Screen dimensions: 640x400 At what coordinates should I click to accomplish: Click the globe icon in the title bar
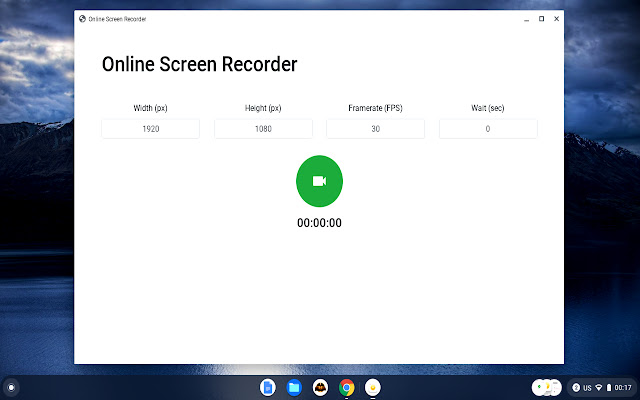point(82,19)
